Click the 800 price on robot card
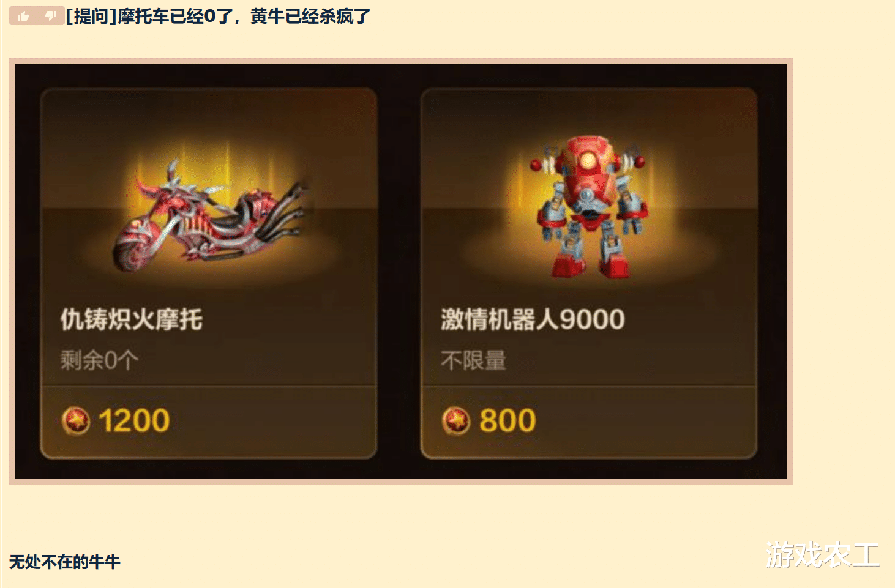This screenshot has height=588, width=895. 507,421
